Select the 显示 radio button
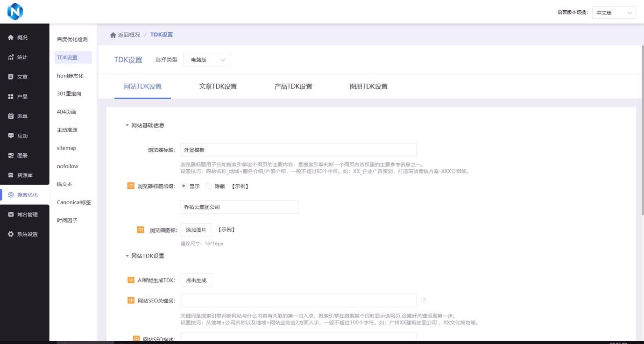 point(184,186)
